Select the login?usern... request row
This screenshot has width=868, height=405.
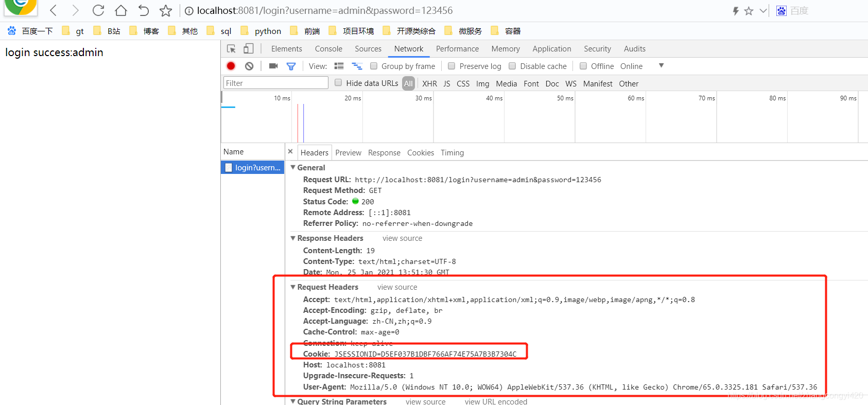click(x=253, y=167)
